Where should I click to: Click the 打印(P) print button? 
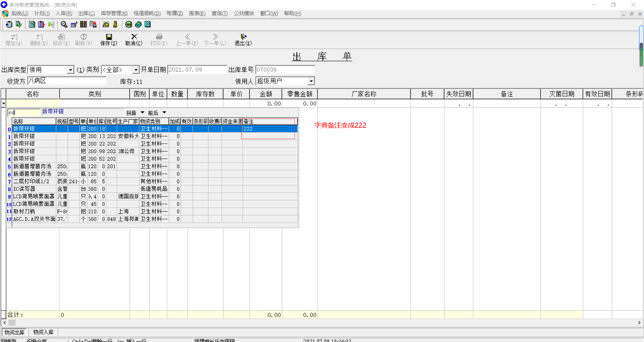[159, 40]
